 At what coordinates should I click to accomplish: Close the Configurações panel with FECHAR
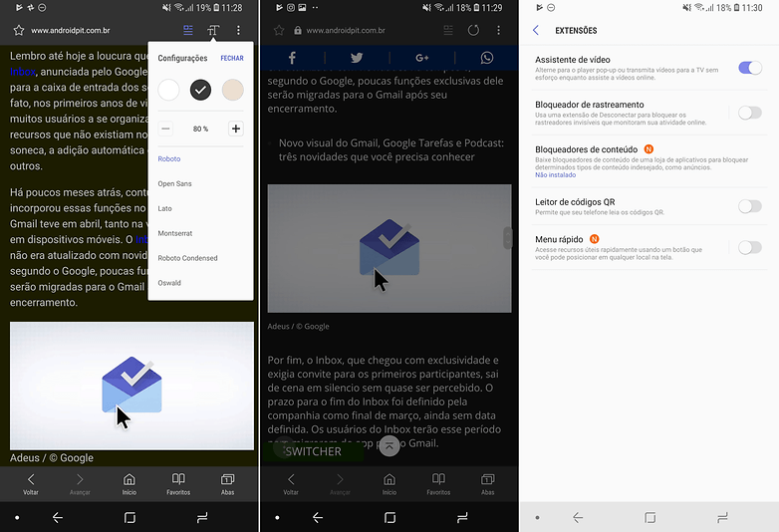(x=232, y=58)
